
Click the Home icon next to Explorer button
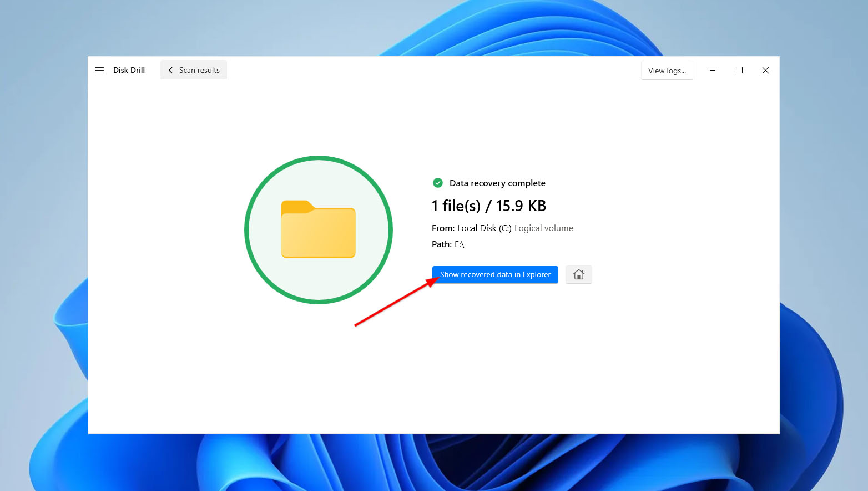point(578,274)
